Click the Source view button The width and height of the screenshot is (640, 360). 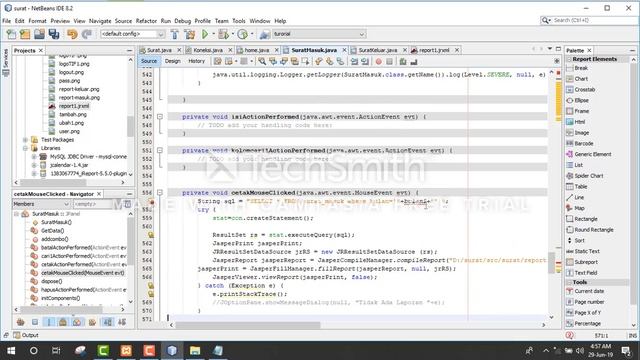point(149,61)
